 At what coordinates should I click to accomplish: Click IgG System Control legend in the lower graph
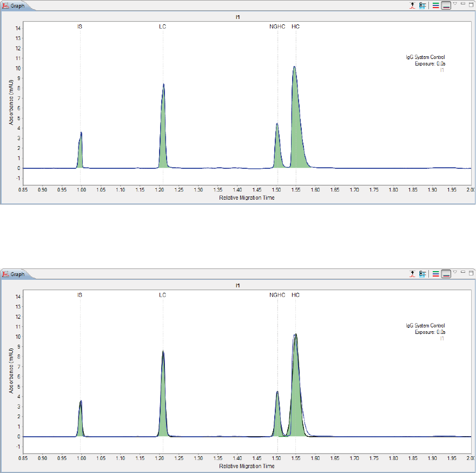click(x=425, y=325)
